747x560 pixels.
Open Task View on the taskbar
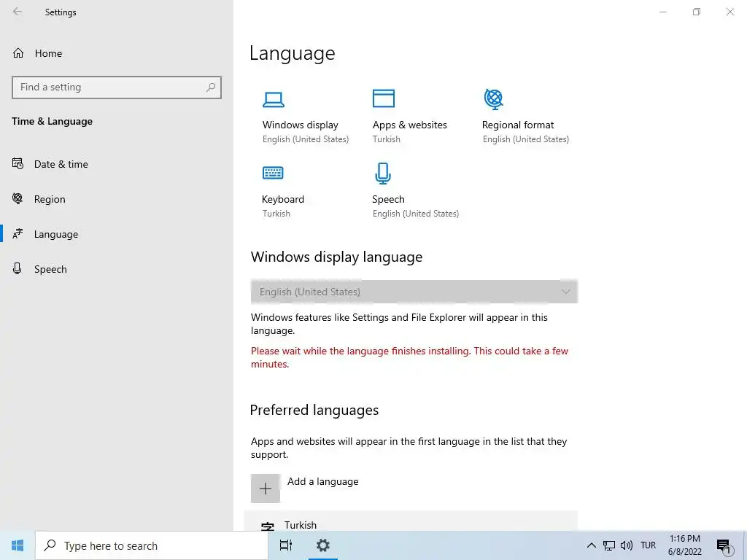[286, 545]
